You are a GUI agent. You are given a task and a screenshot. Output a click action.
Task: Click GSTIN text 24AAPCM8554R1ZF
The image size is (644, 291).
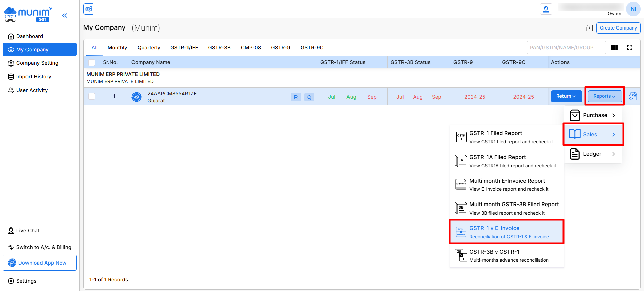pos(172,94)
